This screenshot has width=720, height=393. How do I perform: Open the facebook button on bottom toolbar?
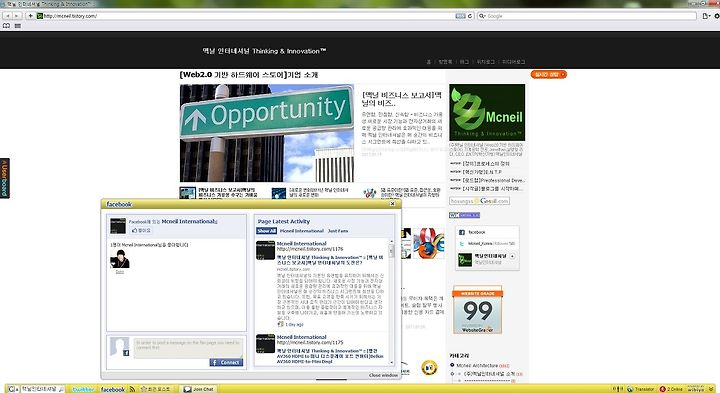112,389
